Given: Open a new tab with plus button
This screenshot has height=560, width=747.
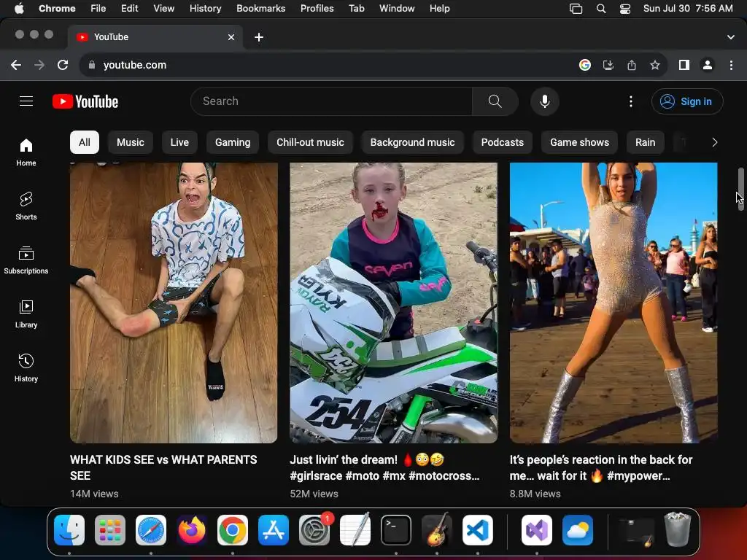Looking at the screenshot, I should pyautogui.click(x=259, y=37).
